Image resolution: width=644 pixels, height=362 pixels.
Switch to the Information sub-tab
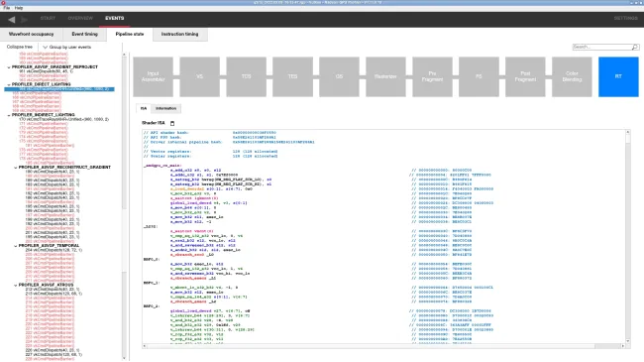click(x=165, y=109)
